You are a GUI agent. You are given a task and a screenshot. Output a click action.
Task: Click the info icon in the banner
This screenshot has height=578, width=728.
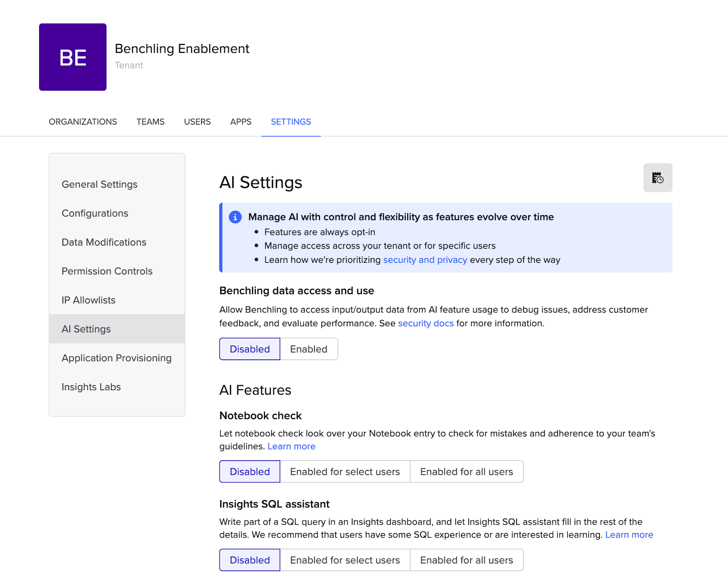pos(235,217)
